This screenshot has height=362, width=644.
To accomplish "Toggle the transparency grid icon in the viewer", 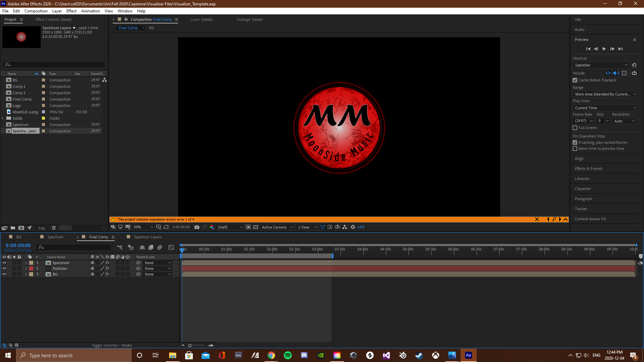I will click(x=256, y=227).
